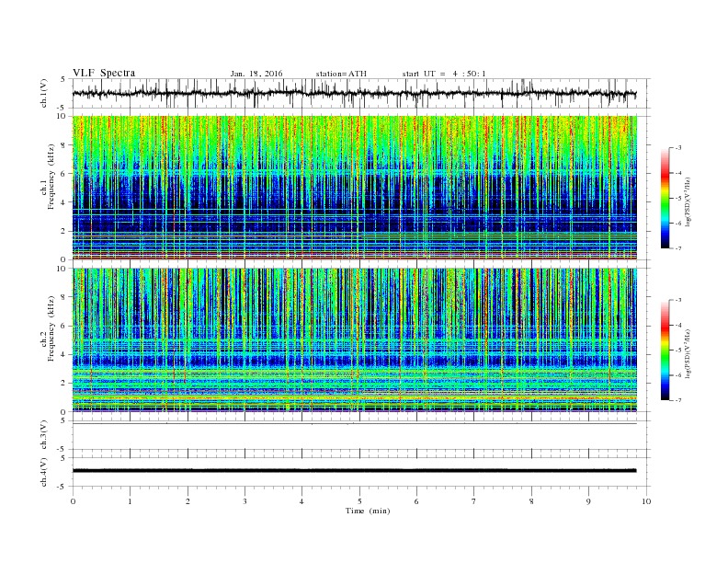Screen dimensions: 728x563
Task: Click the "6" kHz tick of ch.1 spectrogram
Action: (63, 174)
